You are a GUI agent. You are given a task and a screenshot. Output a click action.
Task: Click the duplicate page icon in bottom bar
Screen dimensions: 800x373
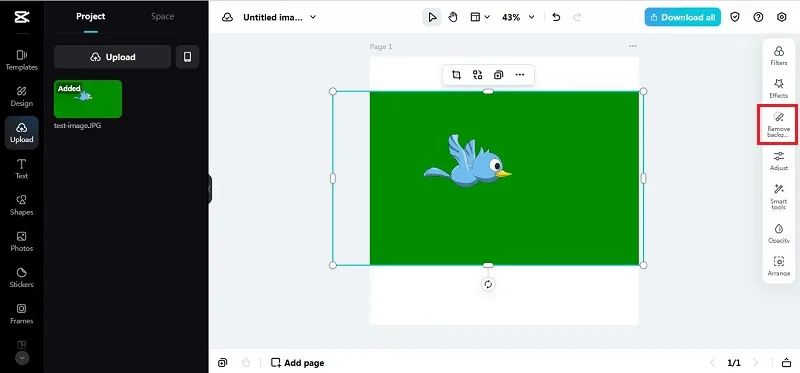222,363
